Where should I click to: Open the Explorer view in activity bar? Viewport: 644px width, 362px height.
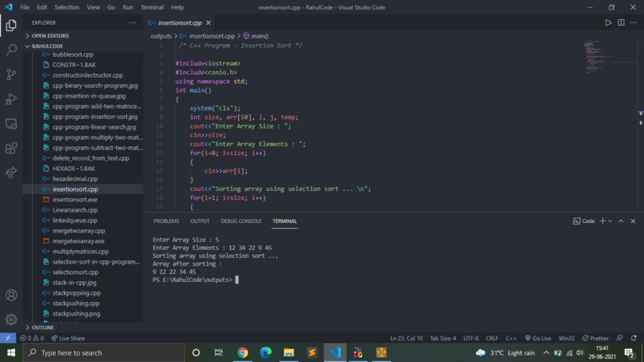[x=11, y=26]
